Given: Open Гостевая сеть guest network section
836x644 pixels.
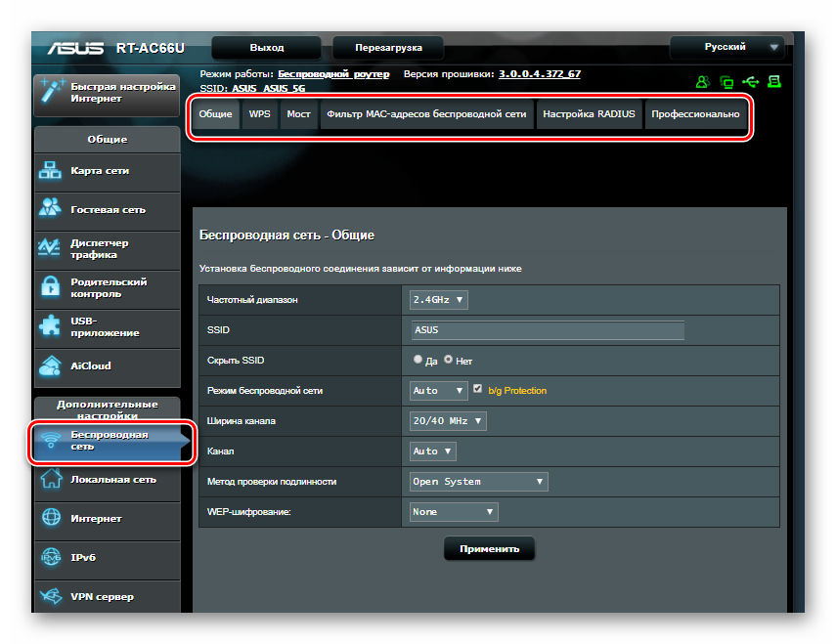Looking at the screenshot, I should pos(107,210).
